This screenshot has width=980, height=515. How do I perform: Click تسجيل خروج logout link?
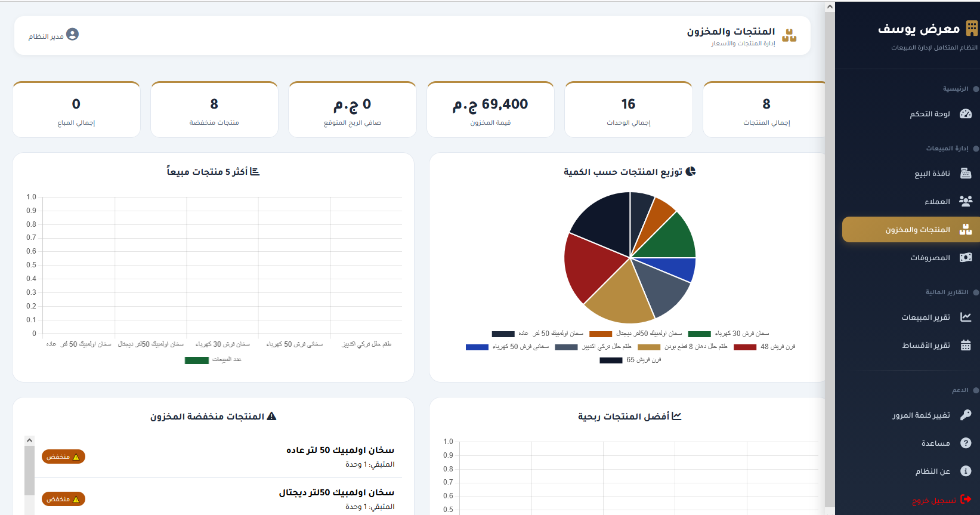pyautogui.click(x=911, y=500)
